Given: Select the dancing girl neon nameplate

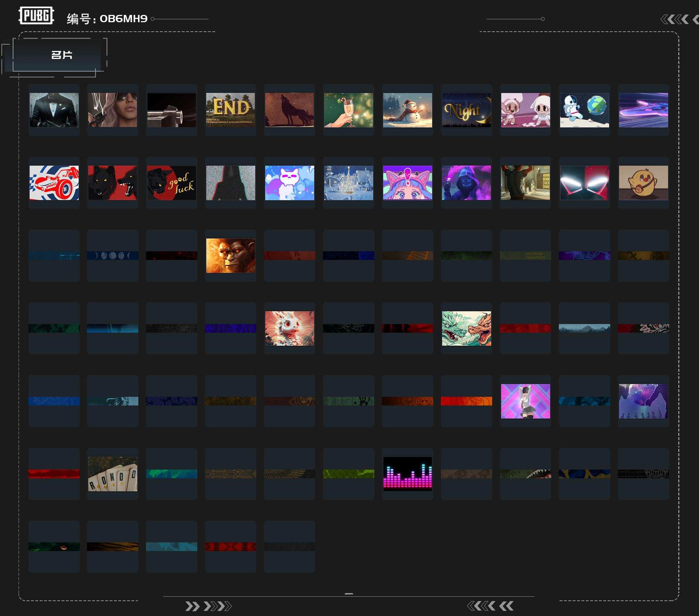Looking at the screenshot, I should point(525,401).
